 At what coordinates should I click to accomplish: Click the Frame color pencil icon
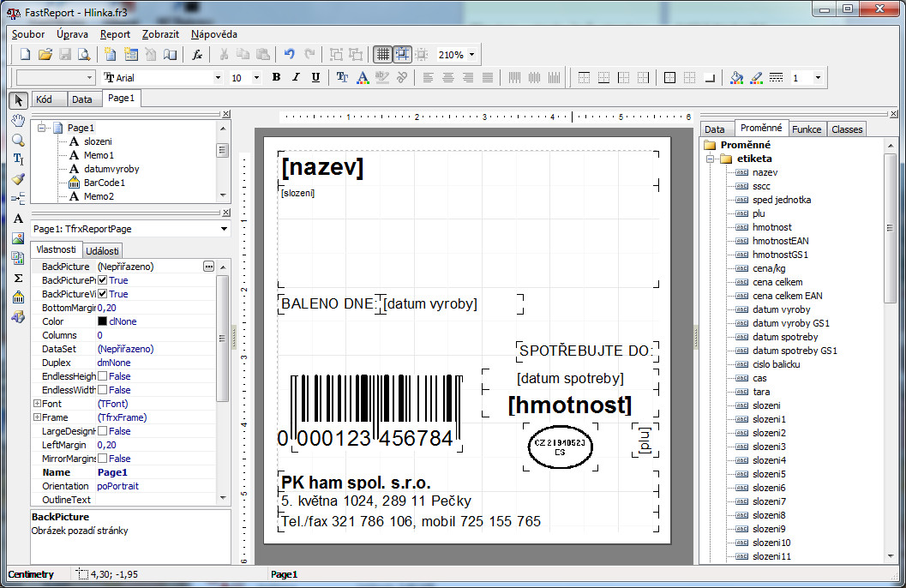[756, 77]
